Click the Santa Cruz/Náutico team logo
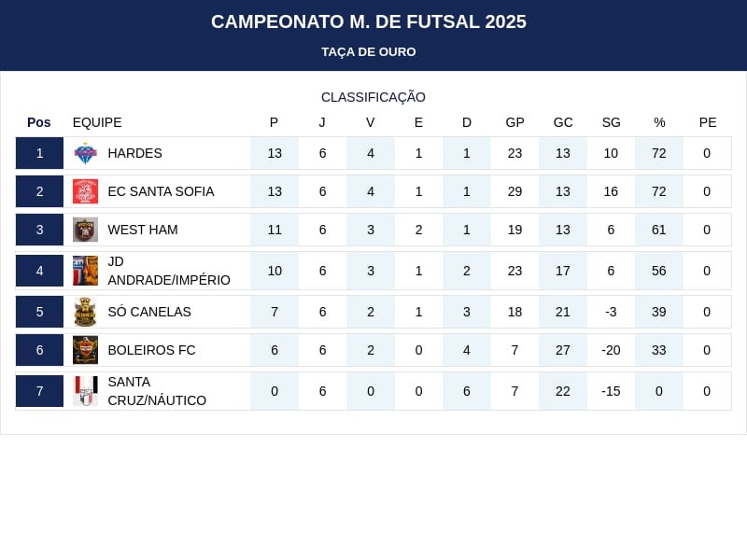The height and width of the screenshot is (560, 747). (85, 391)
